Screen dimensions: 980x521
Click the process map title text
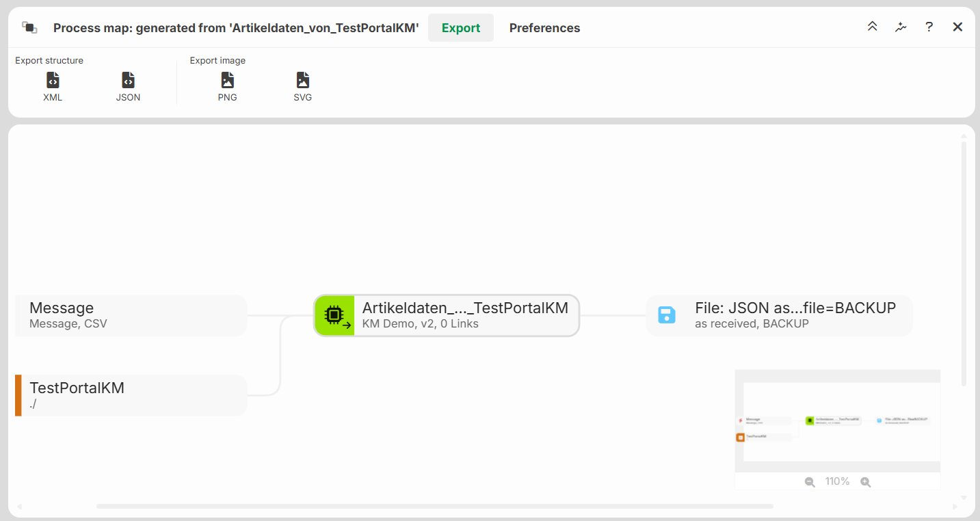[x=236, y=28]
